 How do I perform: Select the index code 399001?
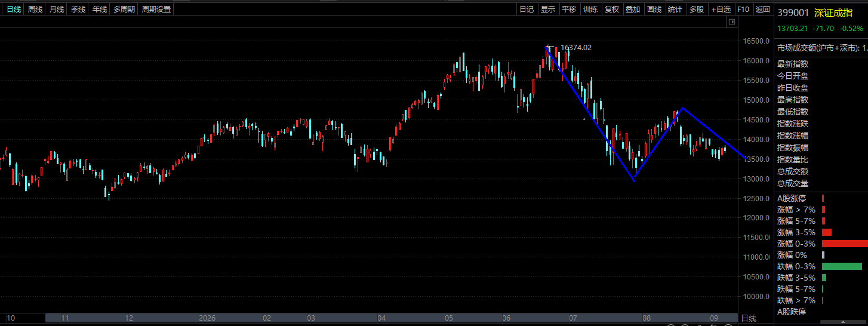click(x=793, y=12)
